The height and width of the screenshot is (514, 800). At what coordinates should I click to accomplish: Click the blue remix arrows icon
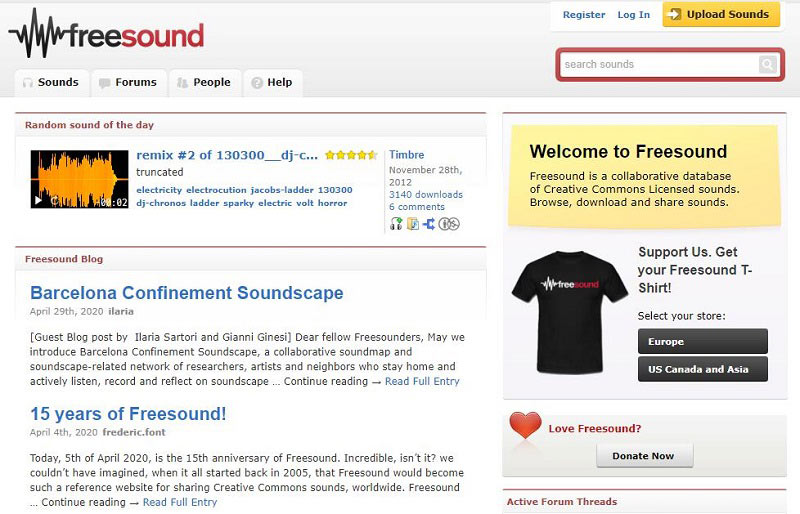[429, 224]
